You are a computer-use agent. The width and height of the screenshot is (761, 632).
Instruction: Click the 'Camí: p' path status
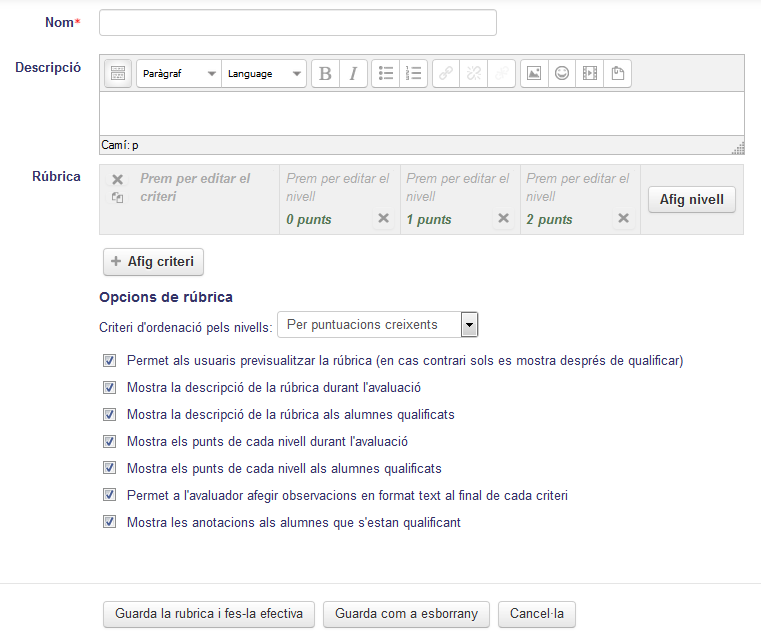click(x=120, y=145)
